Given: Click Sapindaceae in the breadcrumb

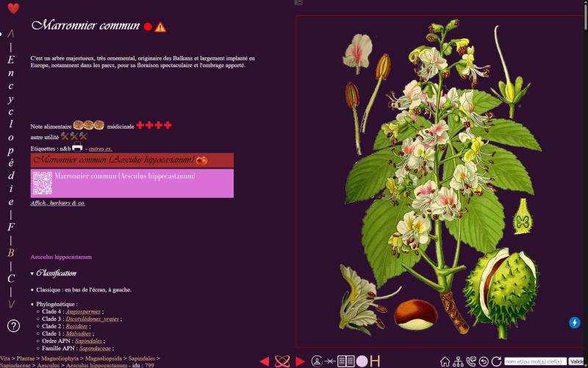Looking at the screenshot, I should [x=15, y=365].
